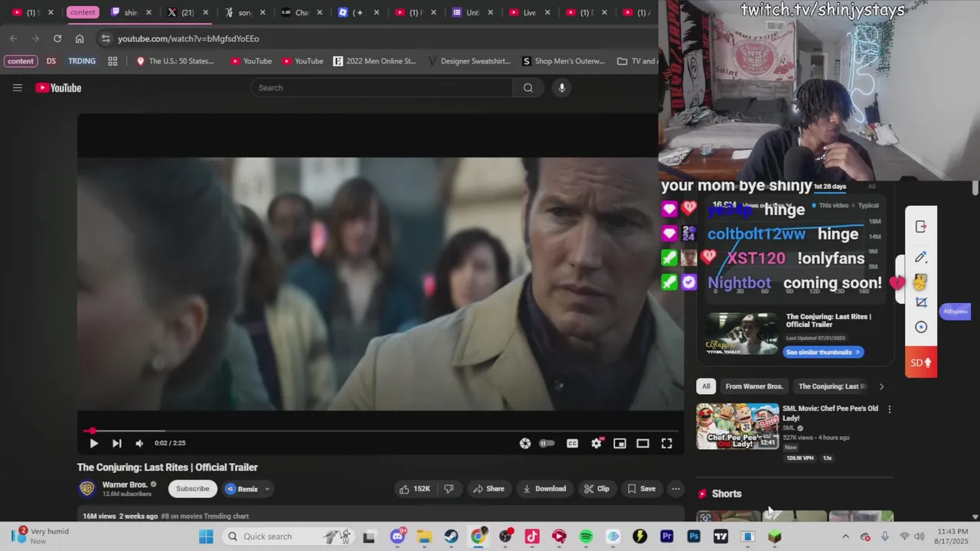
Task: Click the red SD upload button
Action: [x=921, y=362]
